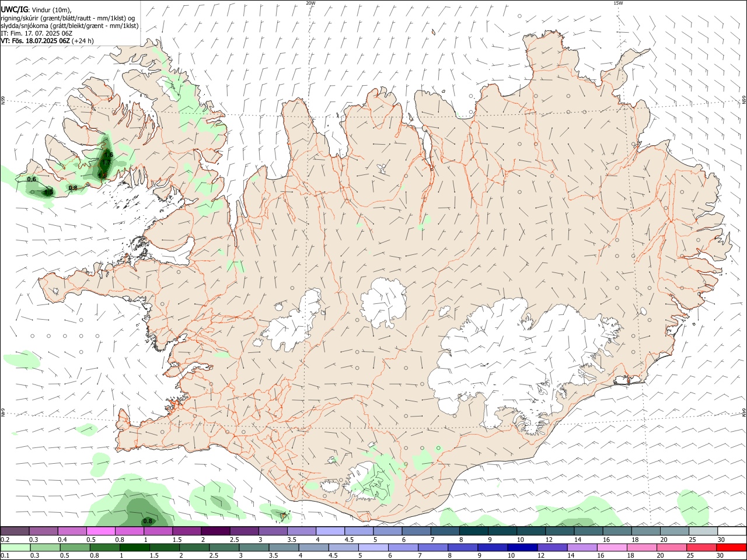747x560 pixels.
Task: Click the '0.1' label in the lower legend scale
Action: pos(5,556)
